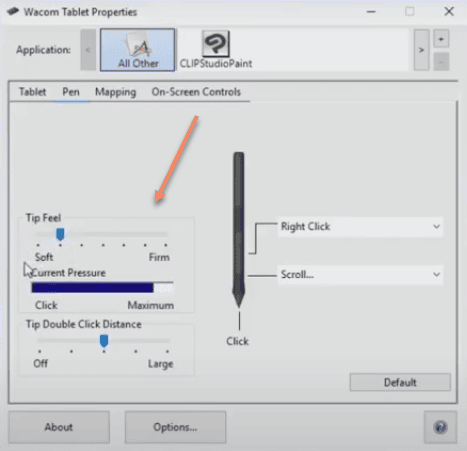Select the All Other application icon
Viewport: 467px width, 451px height.
tap(137, 50)
